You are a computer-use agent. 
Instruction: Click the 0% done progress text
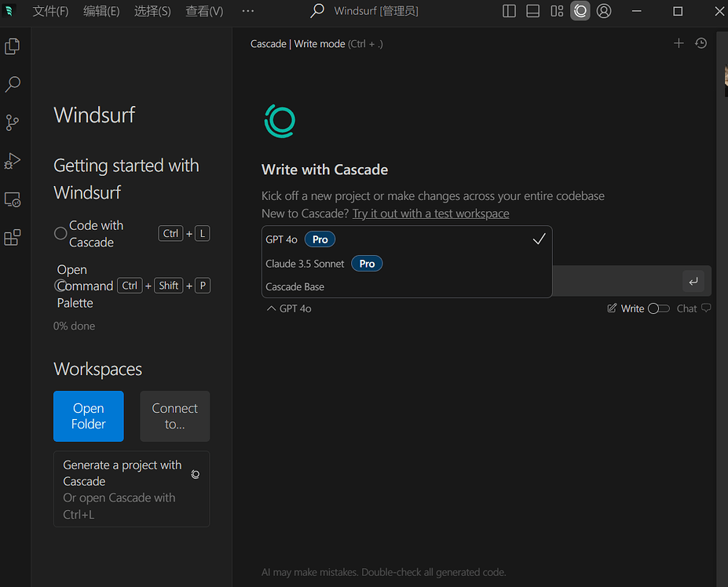[x=75, y=326]
